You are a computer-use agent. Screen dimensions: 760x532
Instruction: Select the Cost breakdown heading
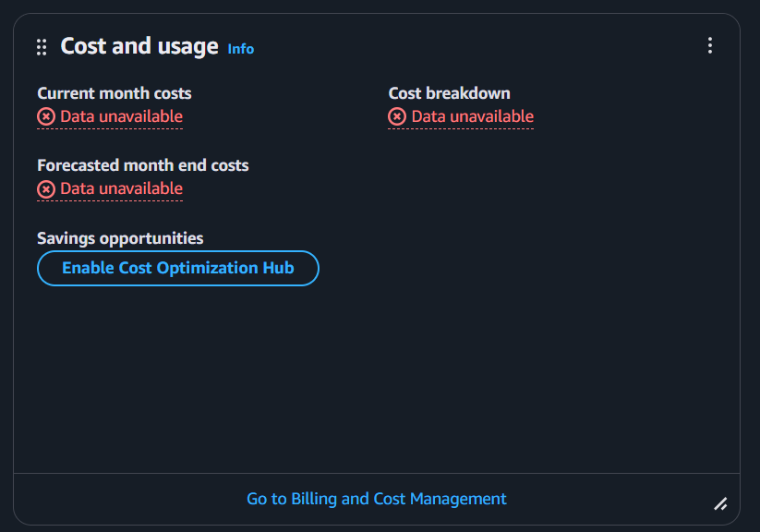click(449, 93)
